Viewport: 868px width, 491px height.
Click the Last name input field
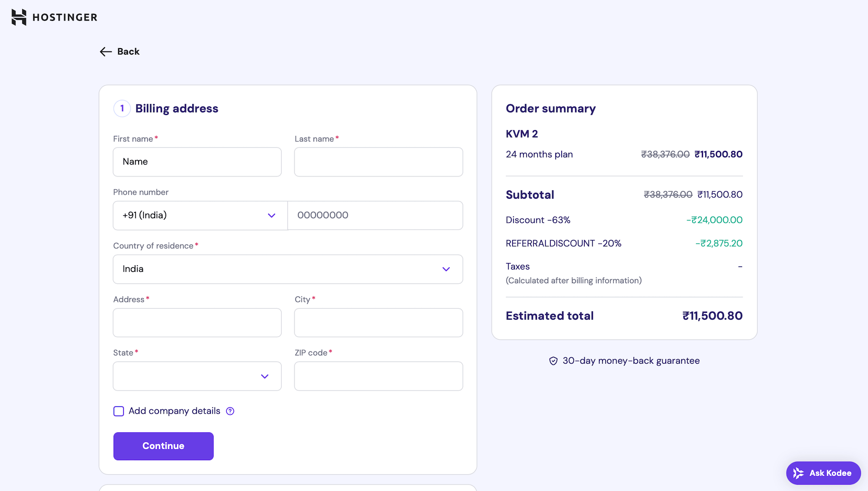click(x=378, y=162)
